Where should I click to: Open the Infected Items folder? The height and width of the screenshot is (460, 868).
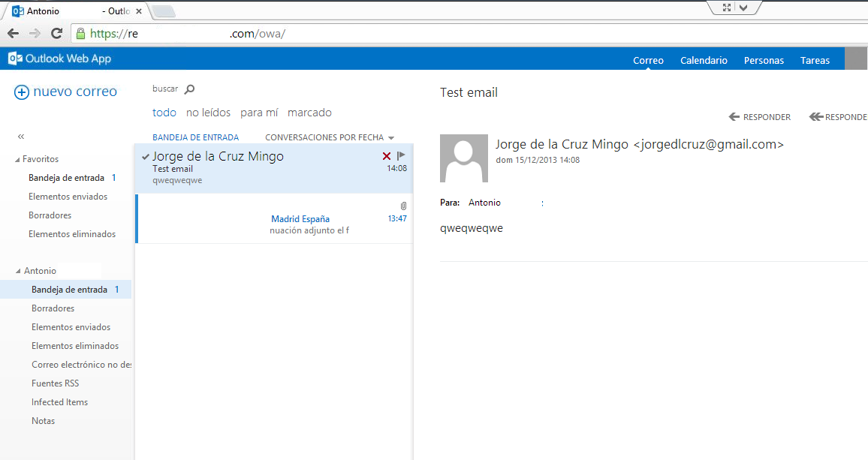(x=59, y=402)
